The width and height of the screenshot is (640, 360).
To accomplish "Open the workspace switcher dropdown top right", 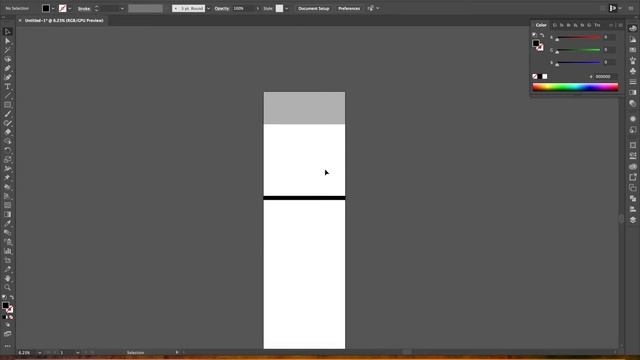I will (x=620, y=9).
